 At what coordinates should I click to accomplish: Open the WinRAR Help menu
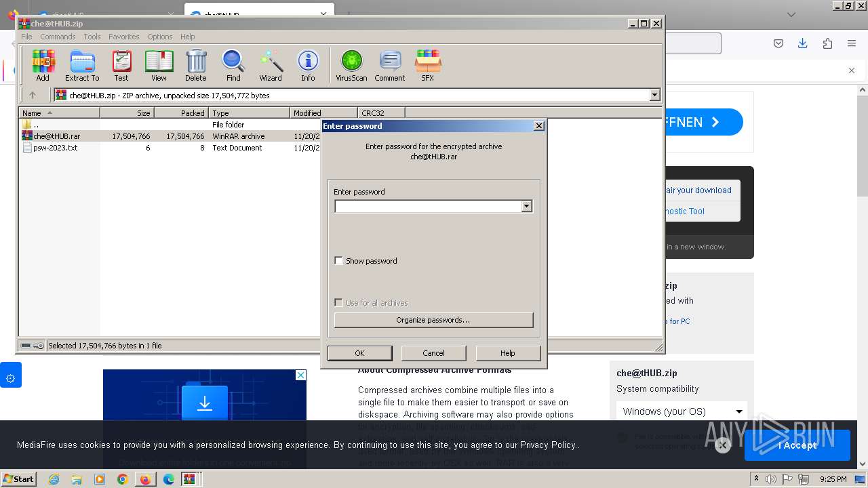click(x=188, y=37)
